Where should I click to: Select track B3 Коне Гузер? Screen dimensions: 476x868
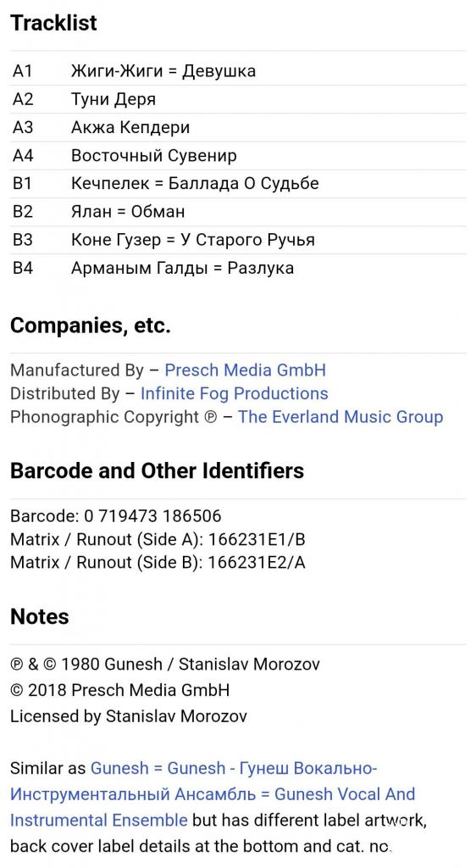pos(238,240)
